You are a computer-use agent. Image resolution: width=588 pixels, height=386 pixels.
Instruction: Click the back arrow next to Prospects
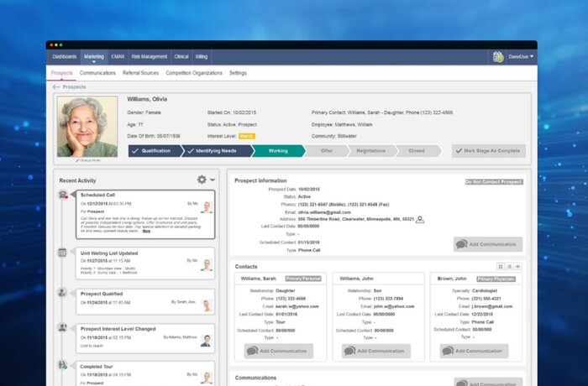pyautogui.click(x=56, y=86)
